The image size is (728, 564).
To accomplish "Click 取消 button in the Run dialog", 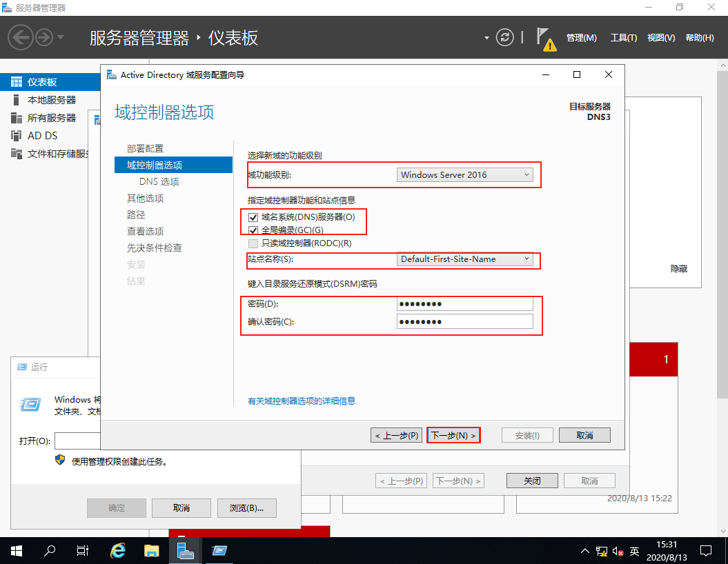I will (x=181, y=508).
